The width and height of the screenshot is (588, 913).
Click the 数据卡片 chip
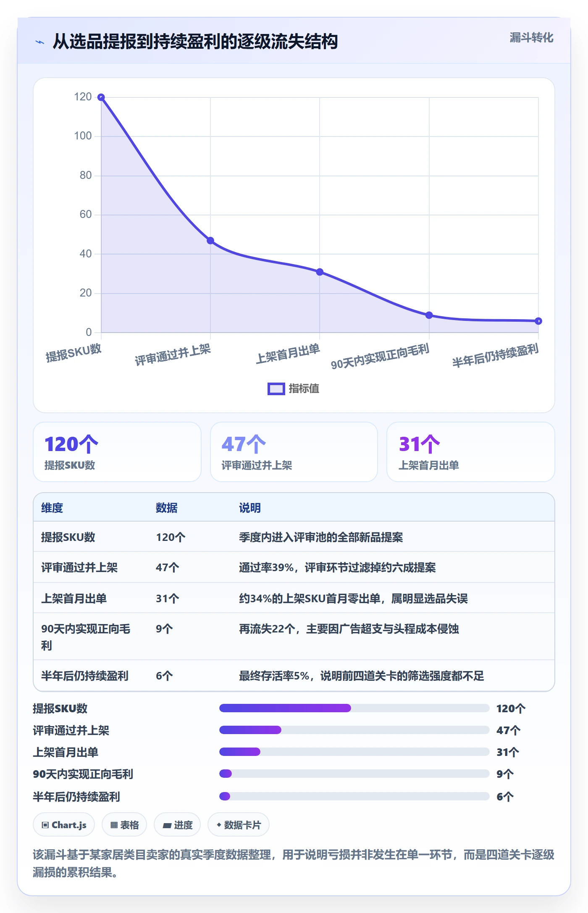click(239, 825)
